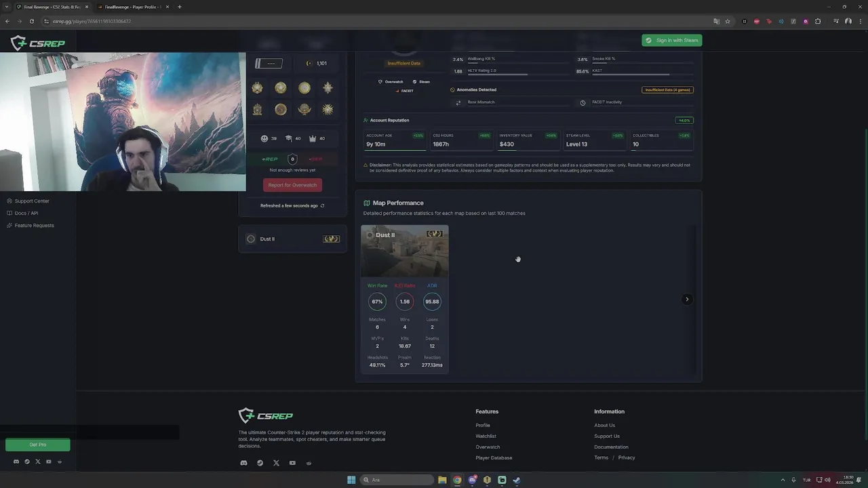This screenshot has height=488, width=868.
Task: Click Sign in with Steam
Action: [672, 40]
